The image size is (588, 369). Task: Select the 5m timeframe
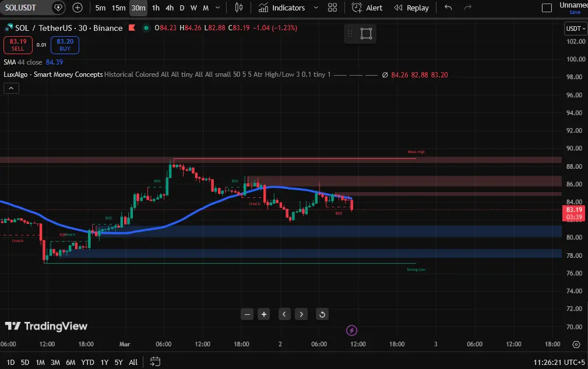click(x=100, y=8)
